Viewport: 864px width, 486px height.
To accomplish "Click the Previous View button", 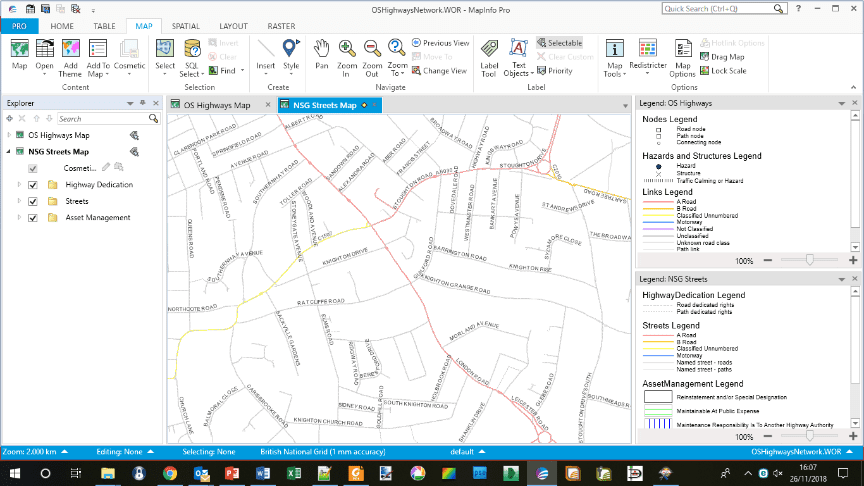I will 441,42.
